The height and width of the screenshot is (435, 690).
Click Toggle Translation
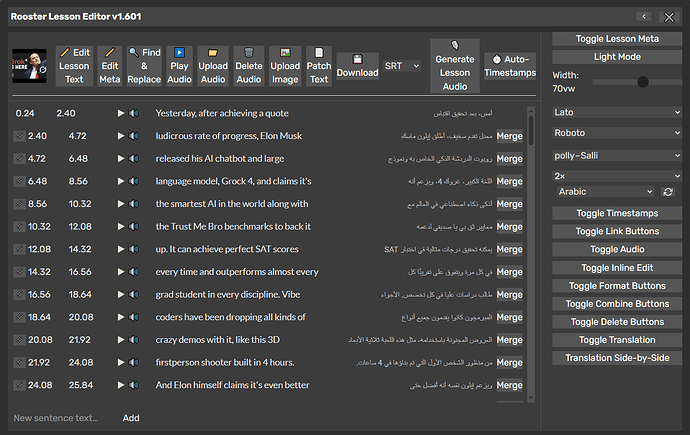pyautogui.click(x=617, y=340)
